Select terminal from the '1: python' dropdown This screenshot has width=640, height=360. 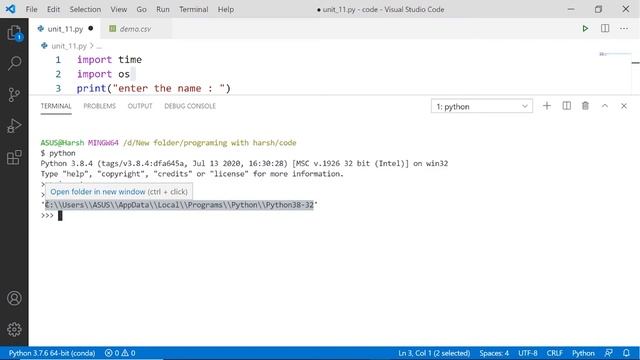[482, 107]
